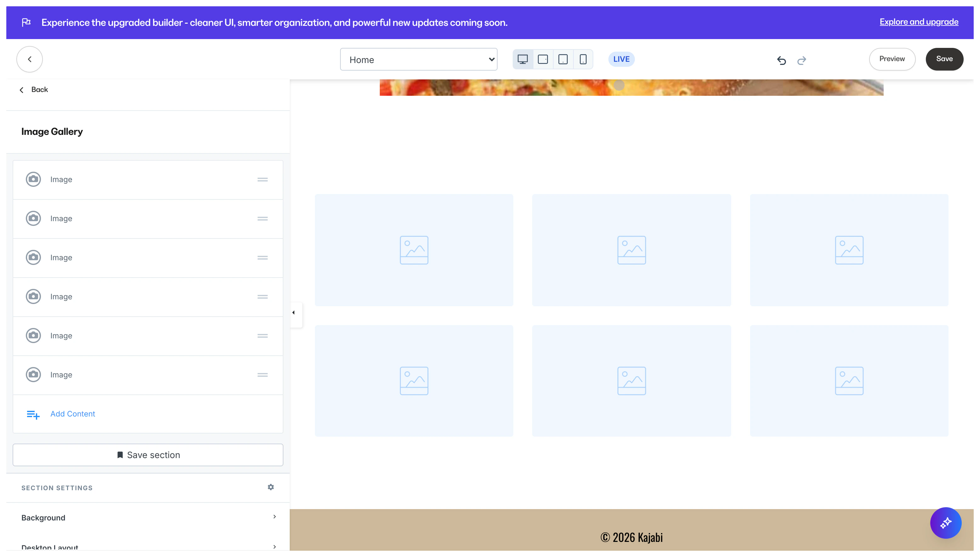
Task: Grab the first Image drag handle
Action: click(x=262, y=180)
